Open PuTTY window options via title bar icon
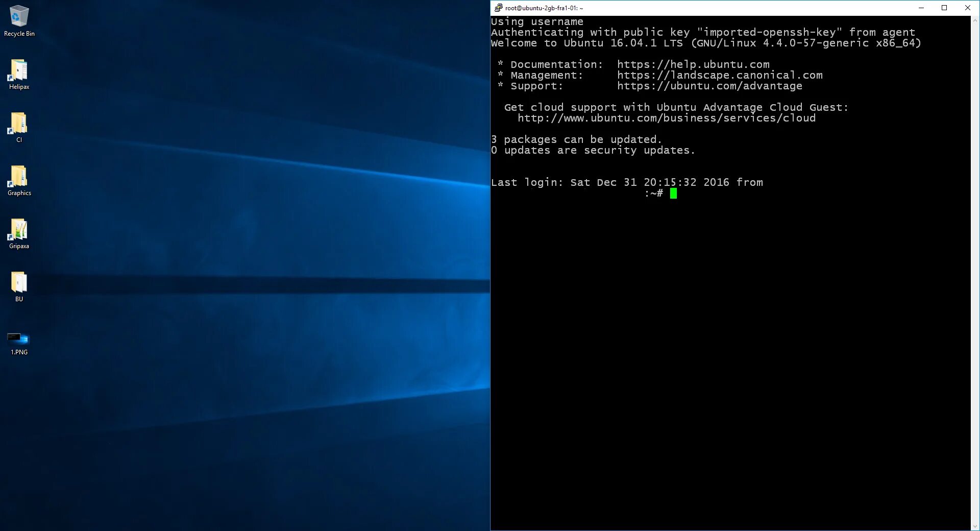Screen dimensions: 980x531 coord(498,8)
